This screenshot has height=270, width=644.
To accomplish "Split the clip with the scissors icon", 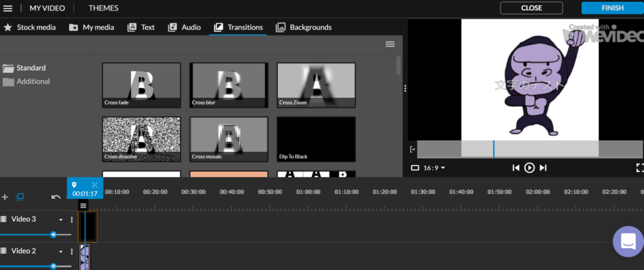I will (x=95, y=185).
